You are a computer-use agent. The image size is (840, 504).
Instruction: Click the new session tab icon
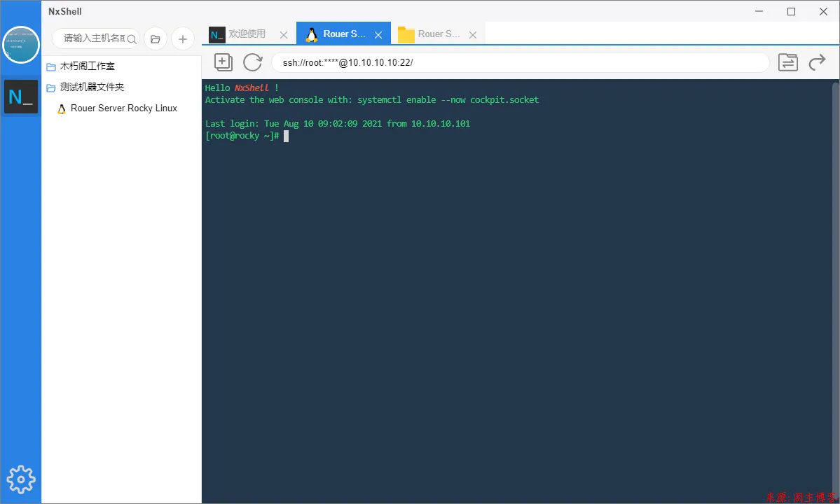click(x=223, y=62)
